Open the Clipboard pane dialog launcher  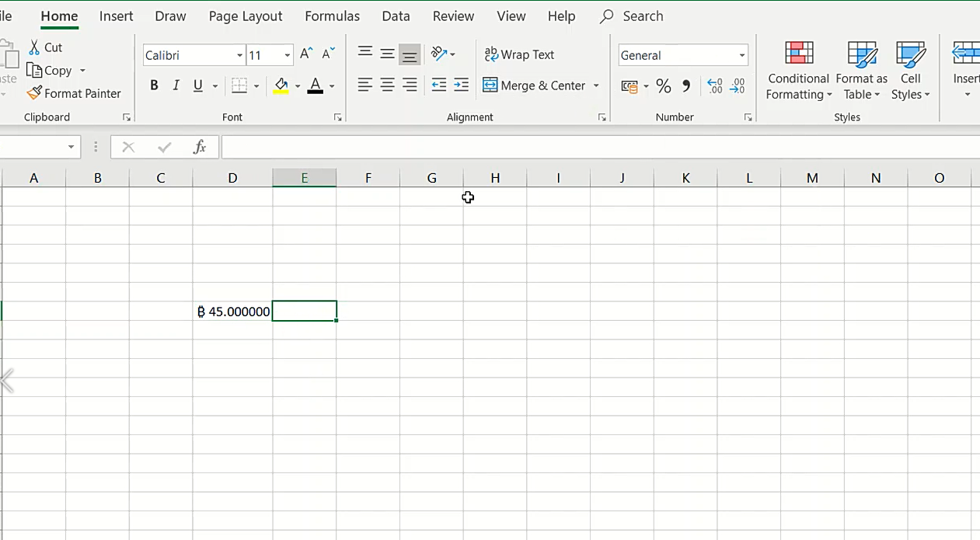coord(127,117)
